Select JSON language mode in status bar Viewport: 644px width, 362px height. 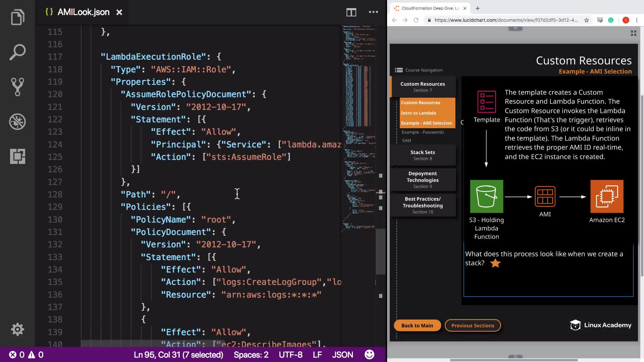point(342,355)
